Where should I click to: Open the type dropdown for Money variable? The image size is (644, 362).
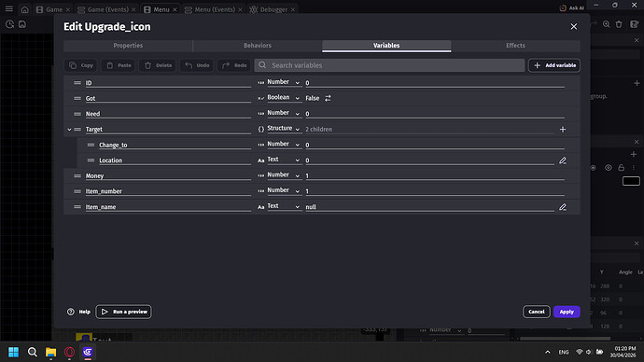pos(284,175)
